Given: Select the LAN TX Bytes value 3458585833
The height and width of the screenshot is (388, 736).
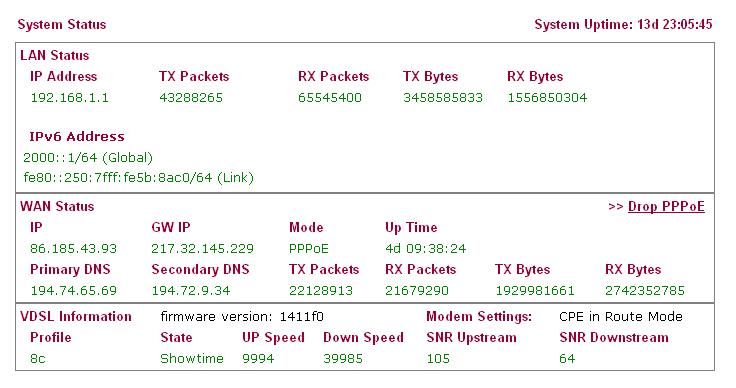Looking at the screenshot, I should tap(443, 98).
